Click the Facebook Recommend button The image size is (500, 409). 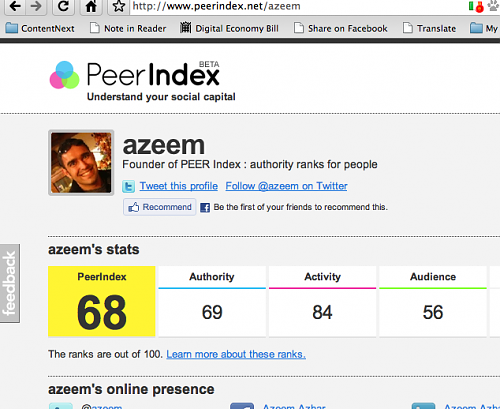160,207
